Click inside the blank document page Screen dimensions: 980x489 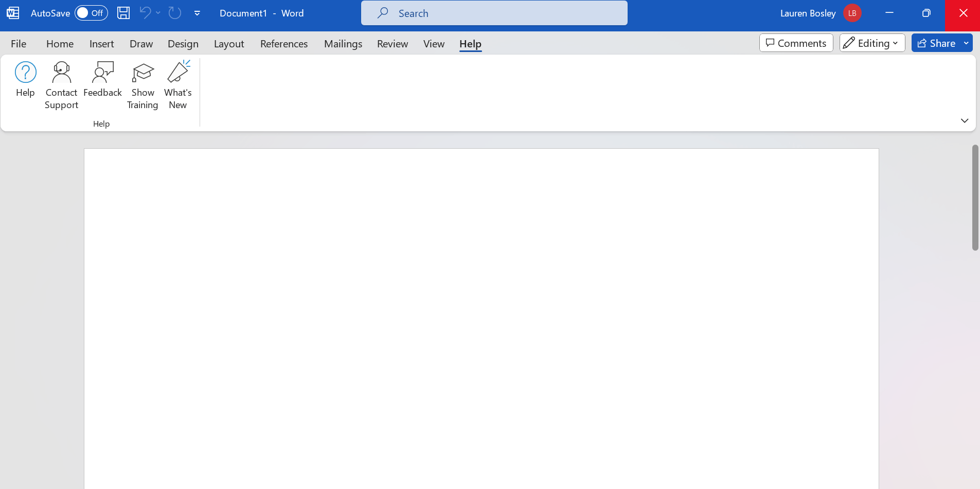(482, 319)
